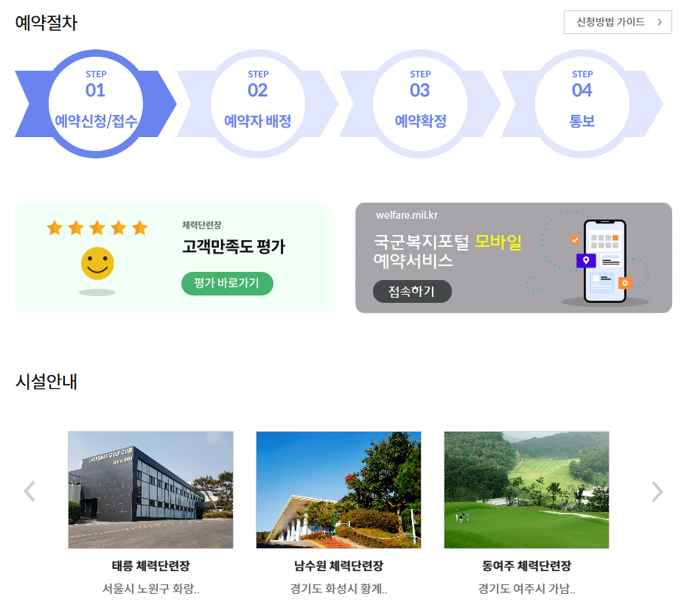Viewport: 698px width, 616px height.
Task: Click the yellow smiley face icon
Action: coord(97,264)
